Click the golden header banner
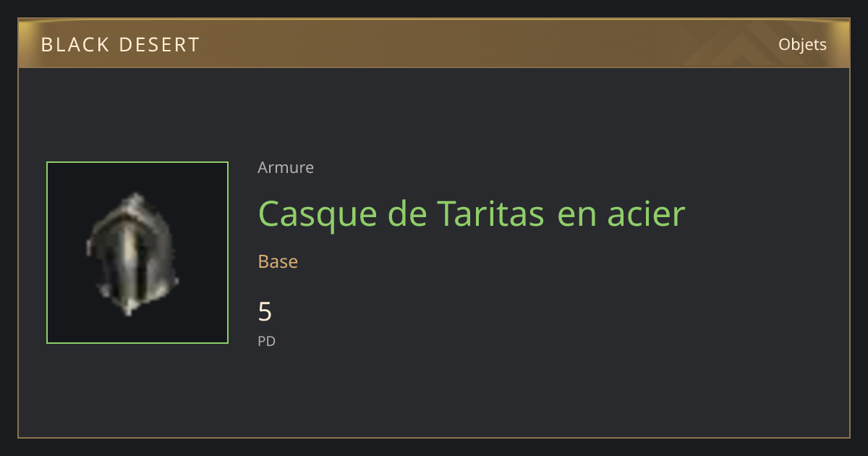The image size is (868, 456). point(434,43)
